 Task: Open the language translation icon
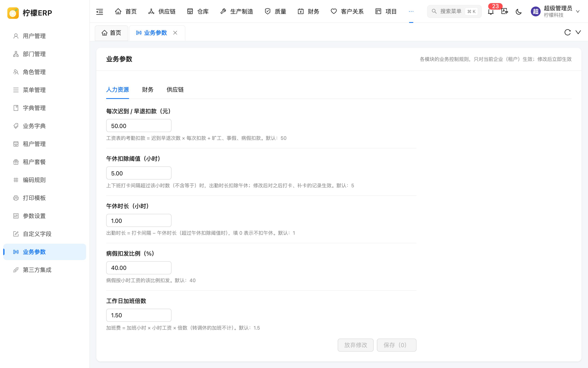click(x=505, y=11)
